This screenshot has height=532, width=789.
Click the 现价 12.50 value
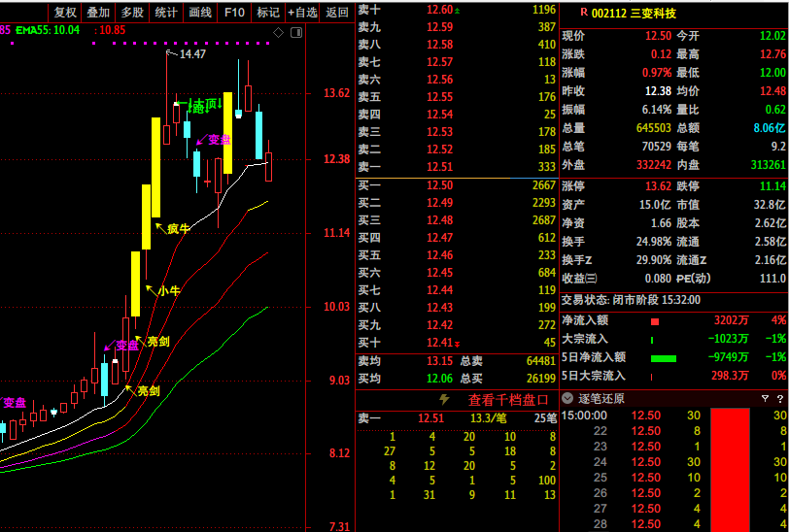click(658, 36)
